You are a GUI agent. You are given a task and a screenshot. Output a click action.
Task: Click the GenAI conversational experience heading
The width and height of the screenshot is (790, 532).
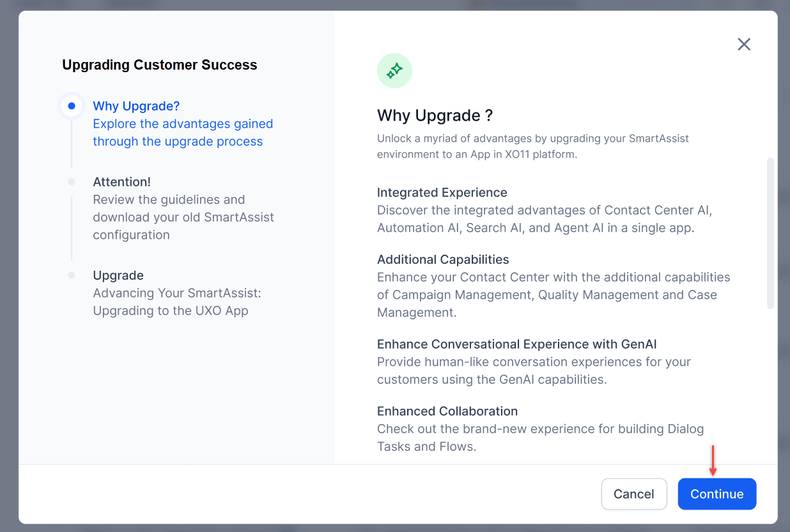pos(516,344)
